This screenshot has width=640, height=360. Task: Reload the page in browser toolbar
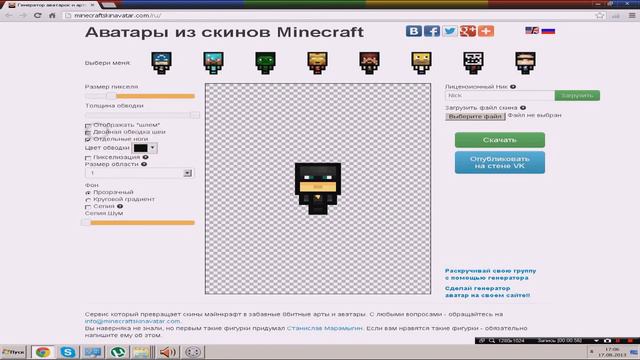pyautogui.click(x=38, y=15)
